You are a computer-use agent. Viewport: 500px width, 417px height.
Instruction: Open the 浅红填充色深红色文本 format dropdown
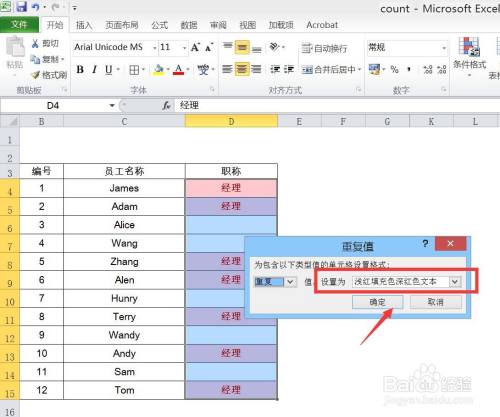[x=455, y=282]
